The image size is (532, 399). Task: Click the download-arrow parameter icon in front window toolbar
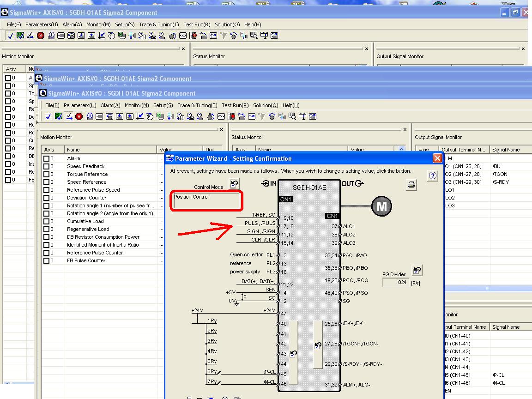pyautogui.click(x=120, y=117)
